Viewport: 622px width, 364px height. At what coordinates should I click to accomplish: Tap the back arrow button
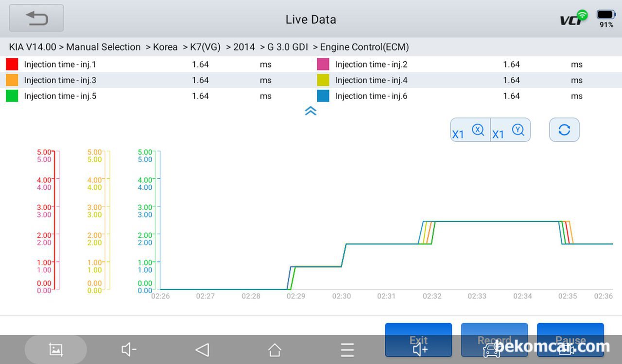36,18
